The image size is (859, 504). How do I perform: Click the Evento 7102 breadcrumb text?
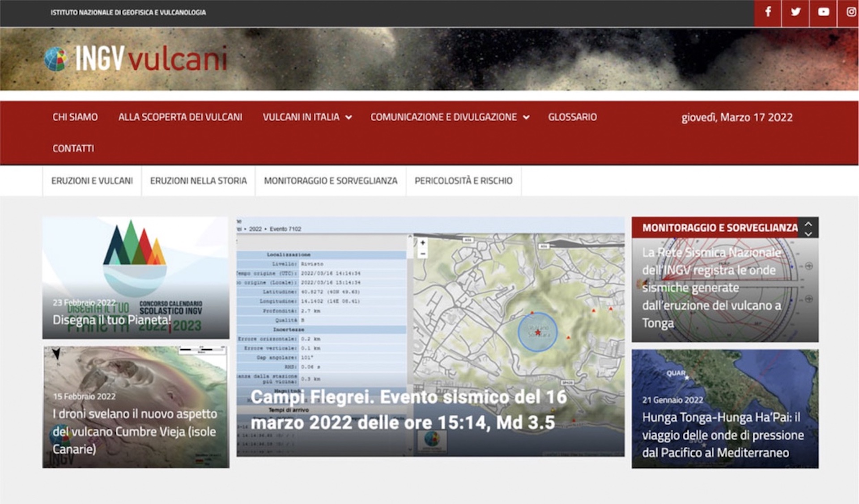point(285,229)
